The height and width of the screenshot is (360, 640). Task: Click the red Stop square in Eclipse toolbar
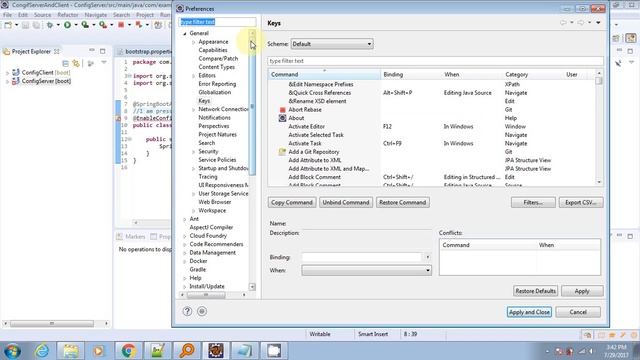pos(121,25)
